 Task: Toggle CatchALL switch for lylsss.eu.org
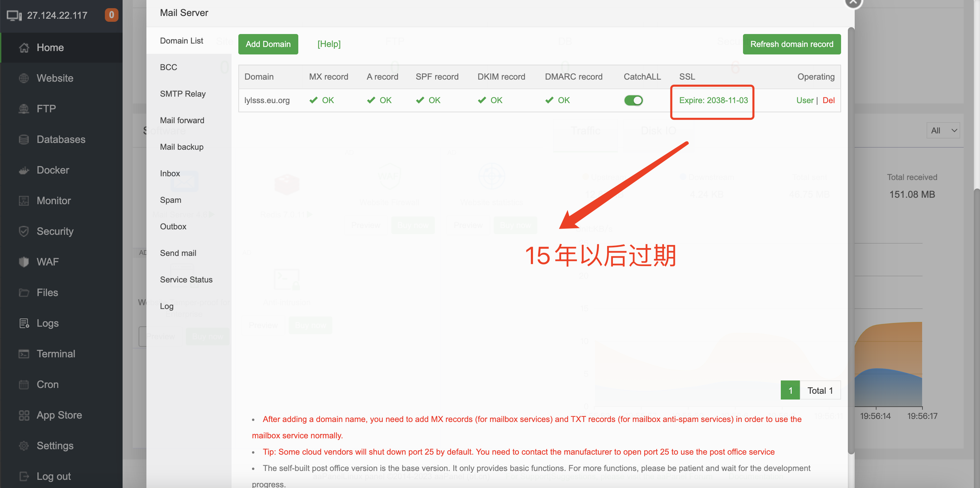click(633, 100)
